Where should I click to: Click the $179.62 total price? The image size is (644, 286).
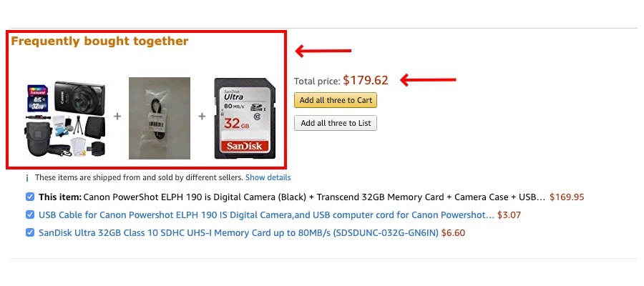pyautogui.click(x=366, y=80)
